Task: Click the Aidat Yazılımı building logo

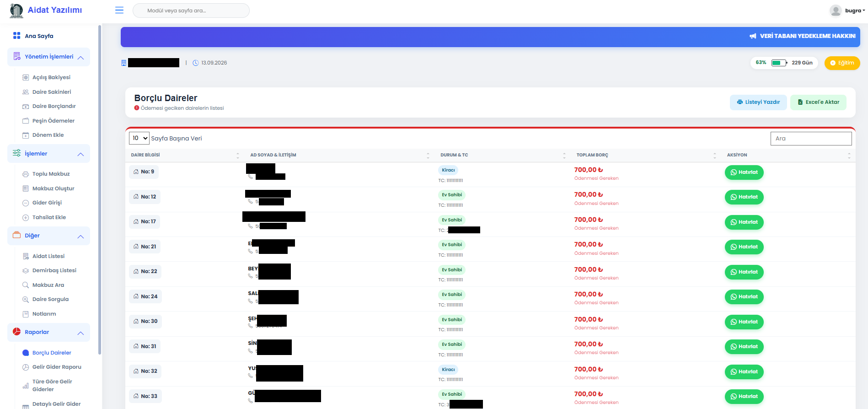Action: click(x=16, y=11)
